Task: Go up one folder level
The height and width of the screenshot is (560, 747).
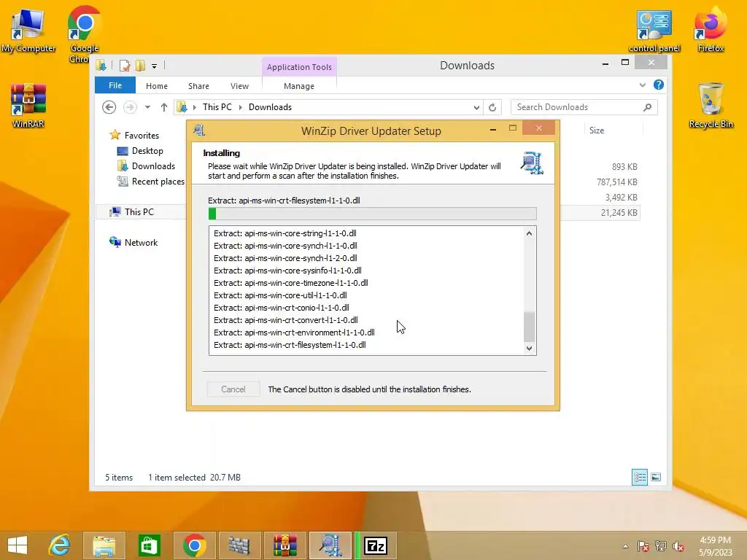Action: (x=164, y=107)
